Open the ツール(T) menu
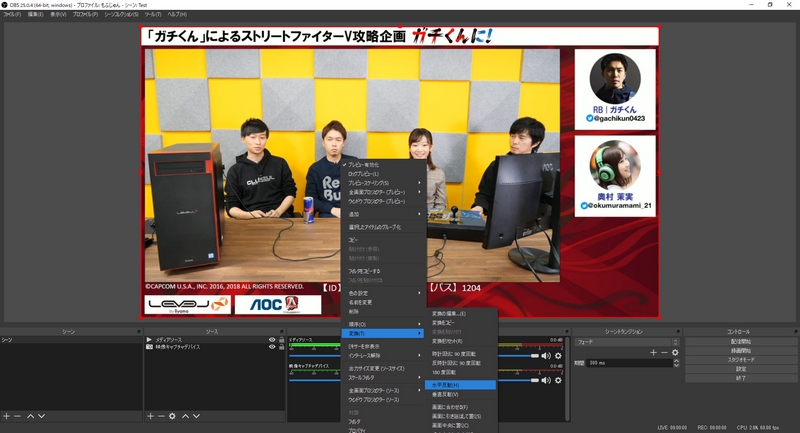The height and width of the screenshot is (433, 800). click(x=153, y=14)
